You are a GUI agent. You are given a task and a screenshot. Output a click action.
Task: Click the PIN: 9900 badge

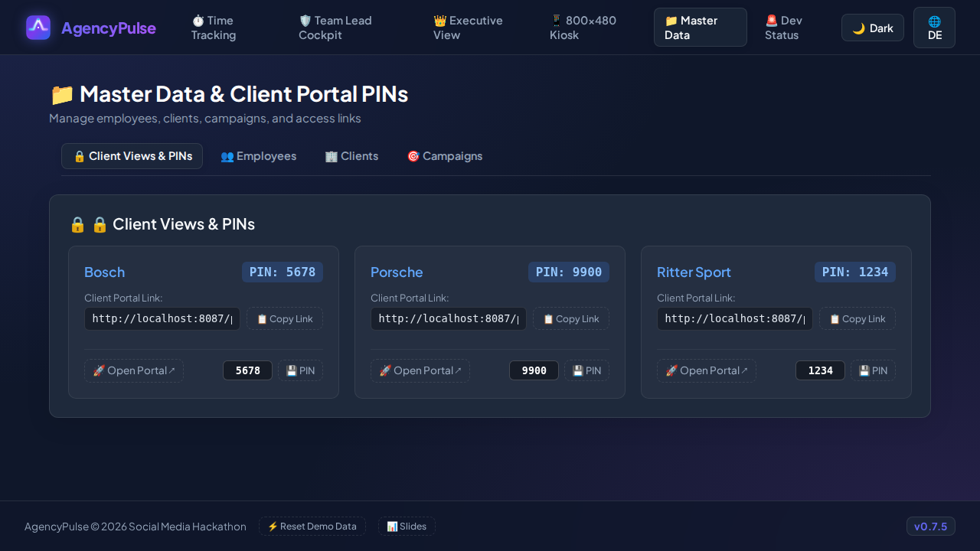(569, 272)
